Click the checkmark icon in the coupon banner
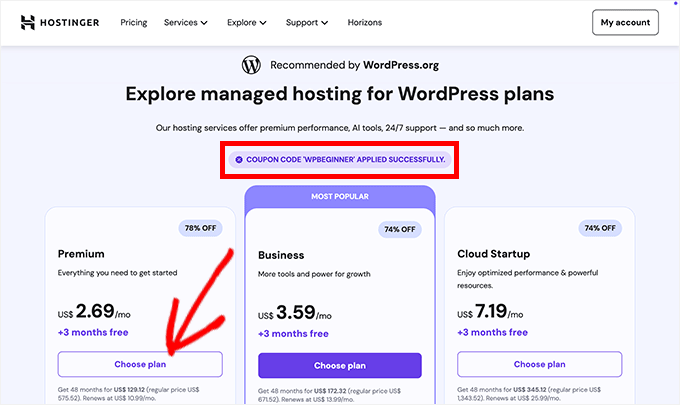Image resolution: width=680 pixels, height=405 pixels. pos(238,159)
